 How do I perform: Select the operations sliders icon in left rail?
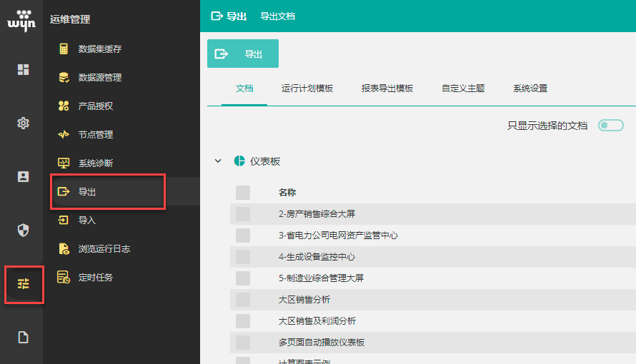point(24,283)
